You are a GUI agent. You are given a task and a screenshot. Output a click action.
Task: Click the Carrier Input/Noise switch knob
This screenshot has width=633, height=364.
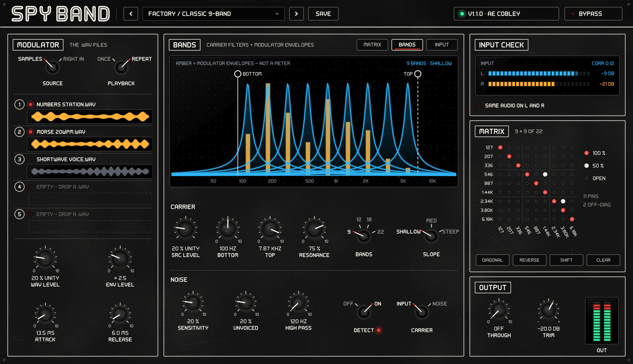pos(422,312)
